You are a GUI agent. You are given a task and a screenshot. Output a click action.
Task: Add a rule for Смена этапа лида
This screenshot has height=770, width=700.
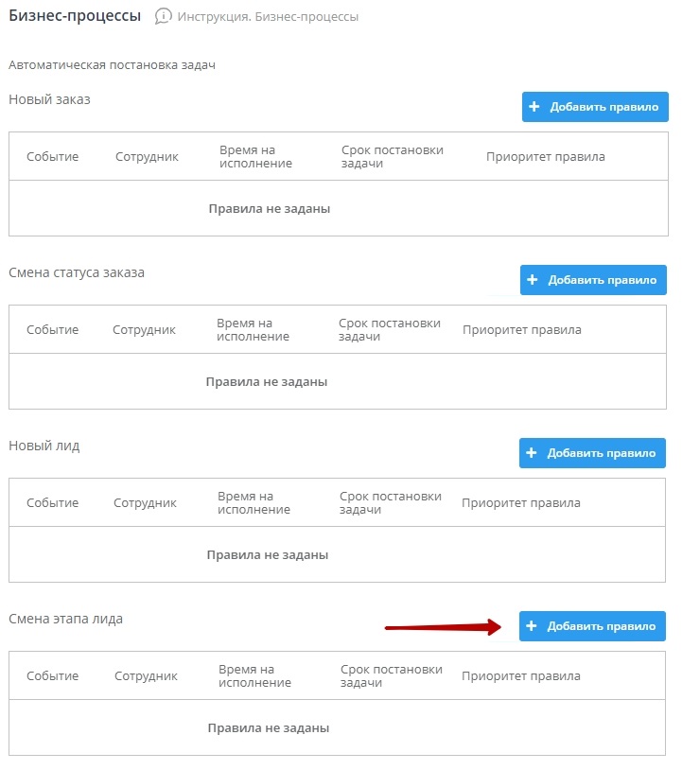point(592,626)
